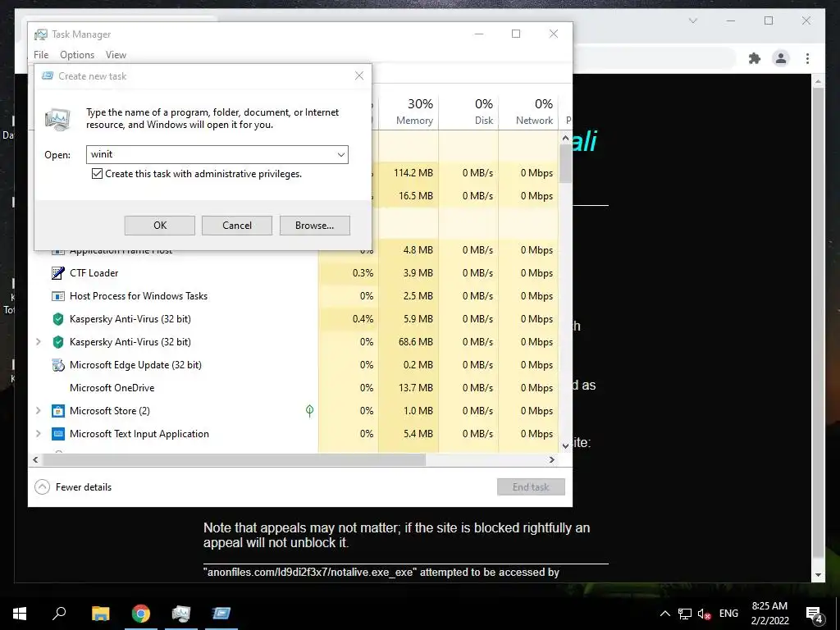
Task: Open the Options menu in Task Manager
Action: click(x=77, y=55)
